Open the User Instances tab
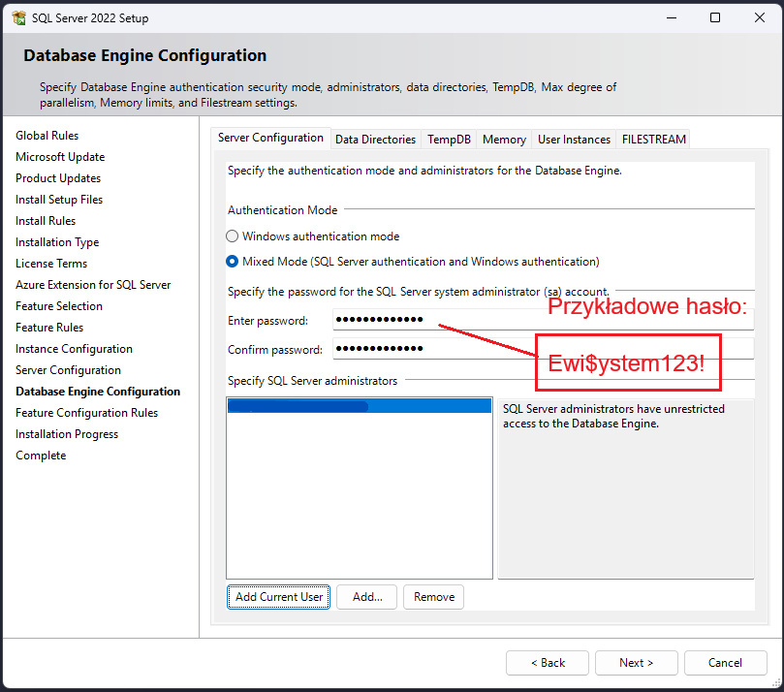This screenshot has width=784, height=692. 574,140
